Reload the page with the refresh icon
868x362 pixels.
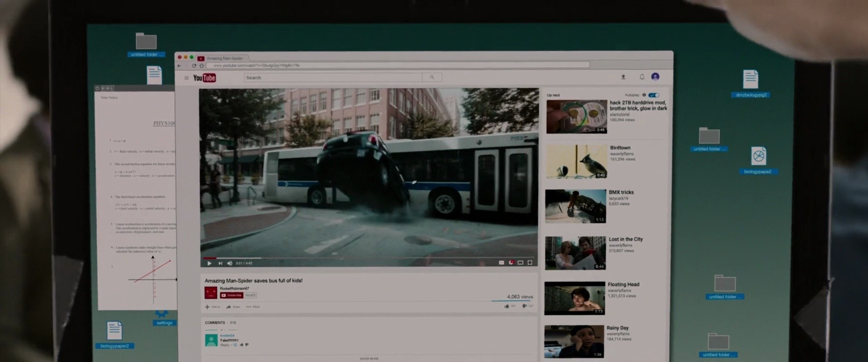[x=194, y=66]
